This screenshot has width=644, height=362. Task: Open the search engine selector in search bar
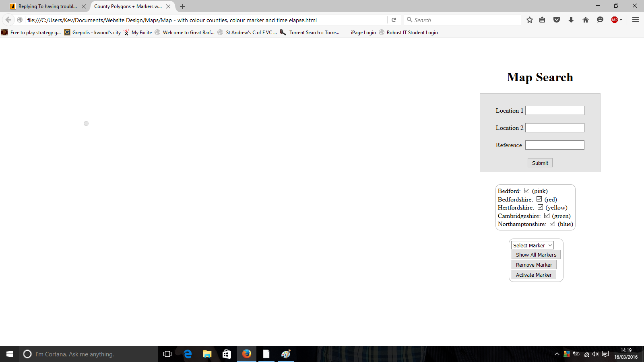pos(409,20)
